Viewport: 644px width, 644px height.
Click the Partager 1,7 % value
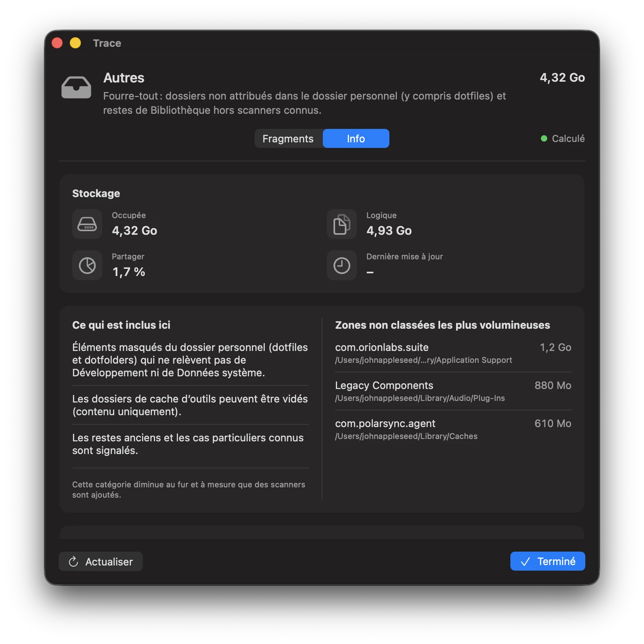point(128,272)
